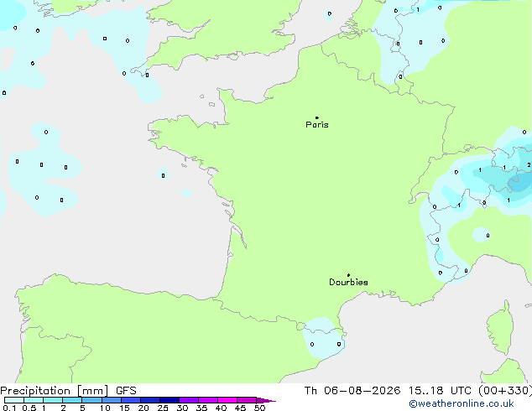
Task: Click the 'Th 06-08-2026' date text
Action: coord(352,391)
